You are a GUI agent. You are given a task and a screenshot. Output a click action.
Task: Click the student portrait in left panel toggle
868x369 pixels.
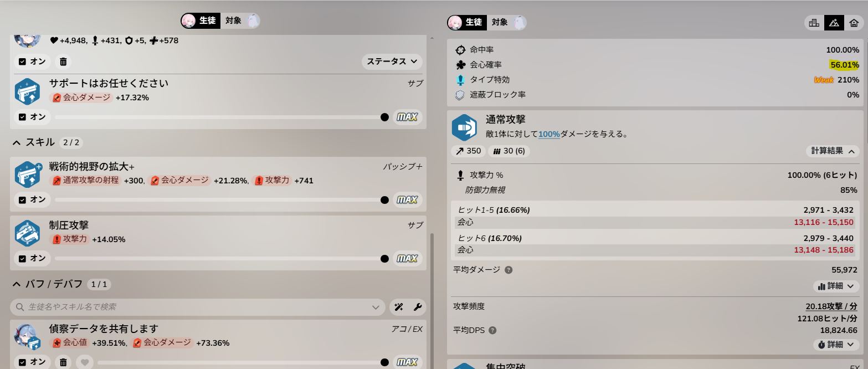click(x=189, y=20)
